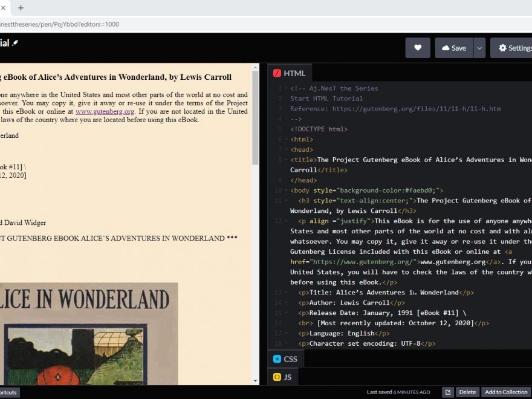Open a new browser tab with plus icon

click(21, 8)
